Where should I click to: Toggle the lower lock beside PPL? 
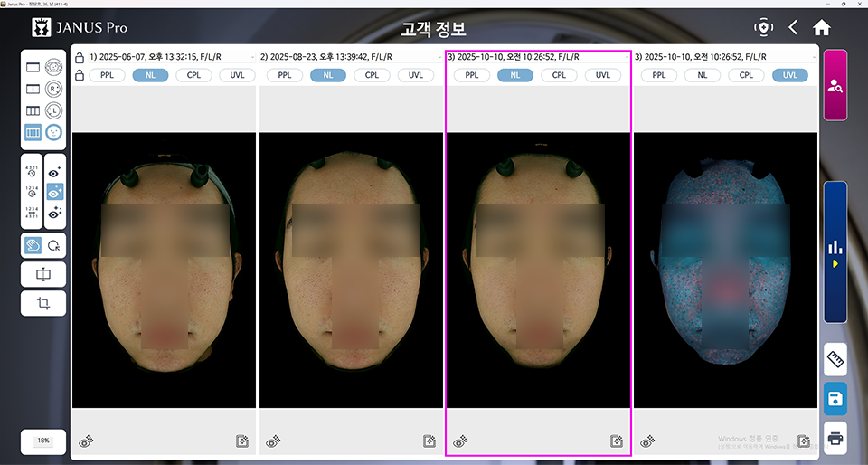(x=80, y=75)
